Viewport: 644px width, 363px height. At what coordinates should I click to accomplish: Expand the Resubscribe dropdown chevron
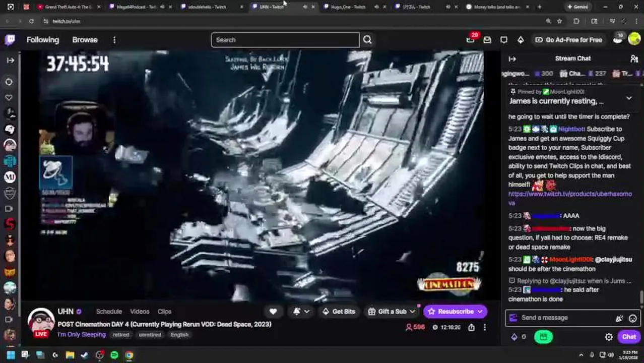click(480, 312)
